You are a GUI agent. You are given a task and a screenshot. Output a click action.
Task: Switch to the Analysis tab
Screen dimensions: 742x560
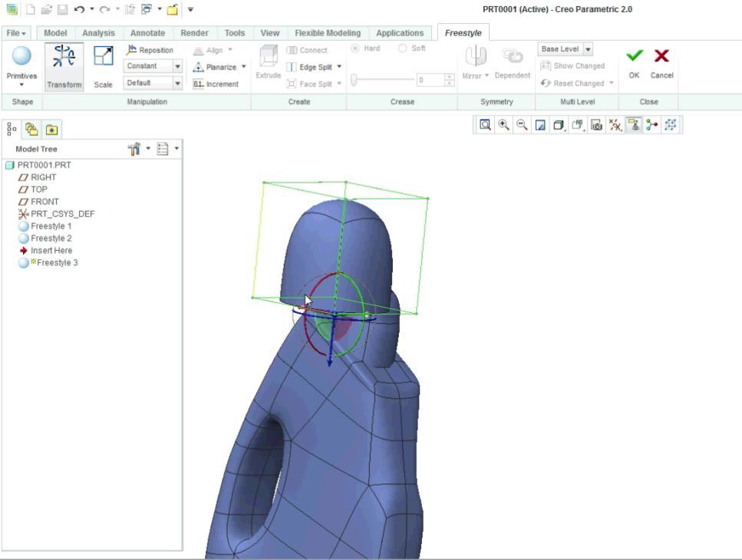(x=98, y=33)
